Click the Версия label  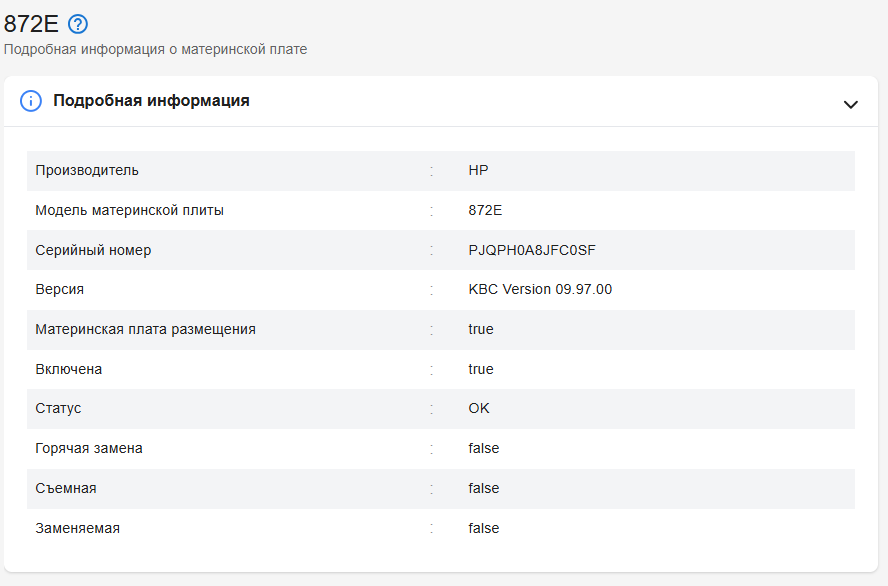[x=59, y=289]
